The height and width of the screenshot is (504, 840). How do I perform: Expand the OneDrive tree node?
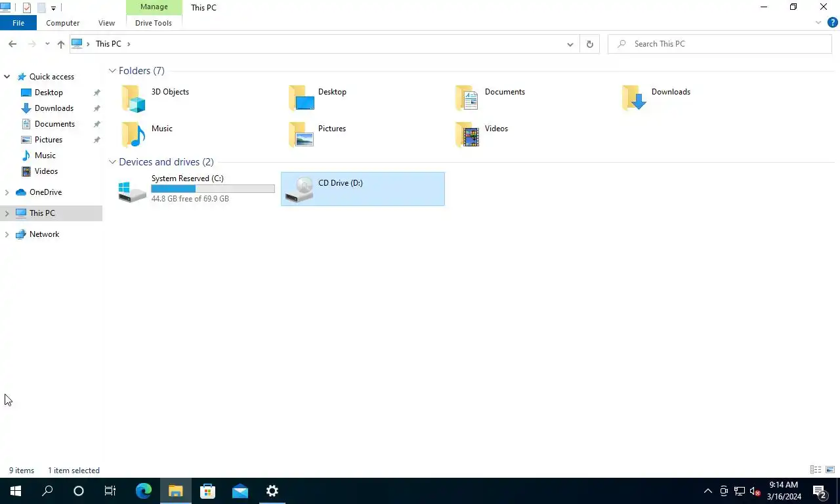pyautogui.click(x=7, y=192)
